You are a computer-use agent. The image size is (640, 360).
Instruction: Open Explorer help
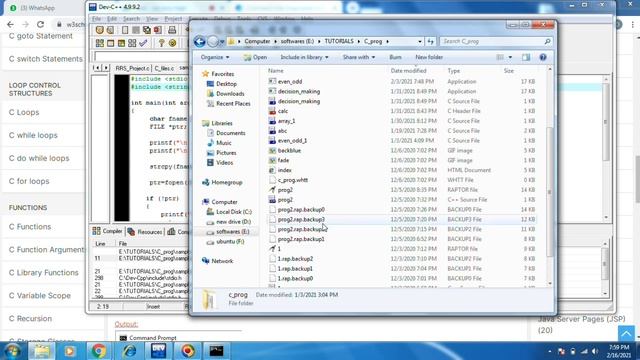(543, 57)
